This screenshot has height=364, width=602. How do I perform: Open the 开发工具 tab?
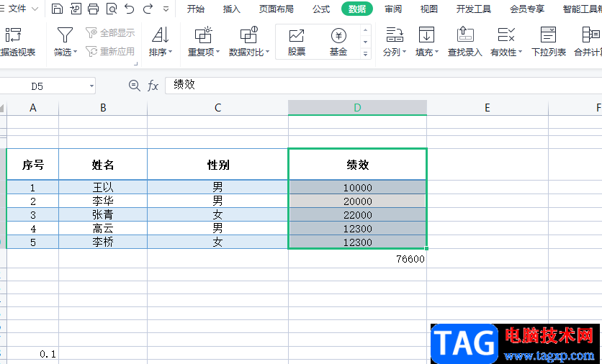coord(473,9)
